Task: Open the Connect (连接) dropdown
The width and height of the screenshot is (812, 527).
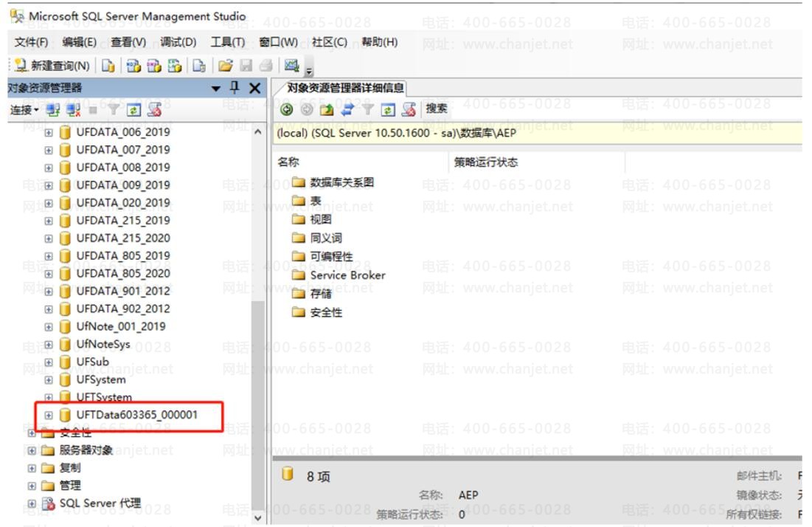Action: click(24, 110)
